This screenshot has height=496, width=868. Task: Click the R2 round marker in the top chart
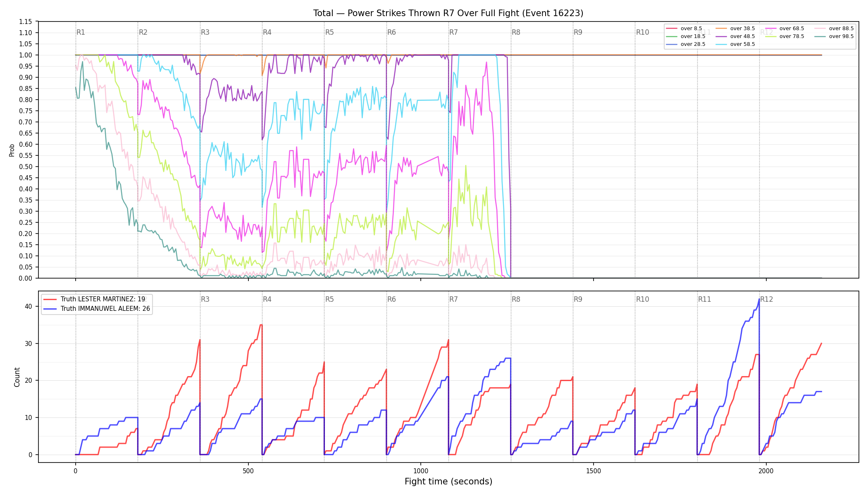[x=143, y=32]
